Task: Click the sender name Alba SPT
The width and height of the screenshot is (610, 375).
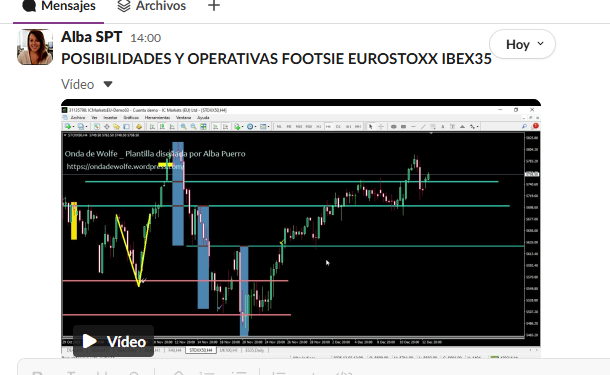Action: [91, 37]
